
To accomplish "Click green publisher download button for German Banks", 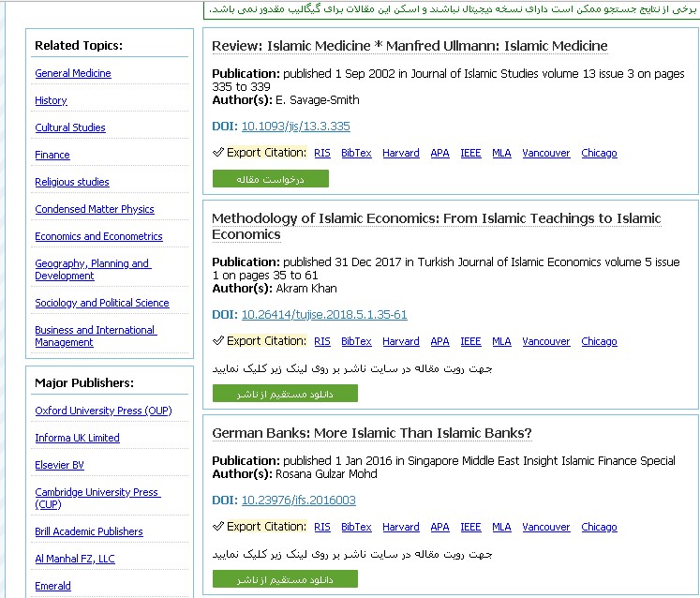I will coord(285,579).
